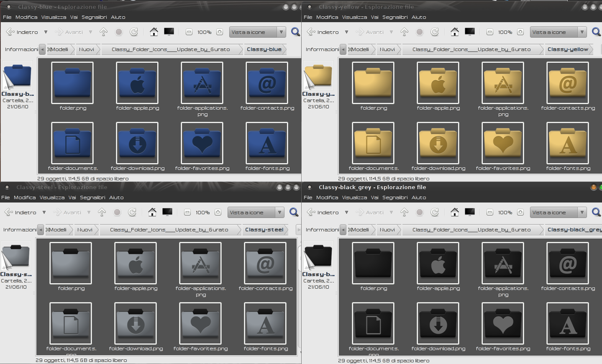602x364 pixels.
Task: Click Home icon in Classy-steel window
Action: [x=152, y=212]
